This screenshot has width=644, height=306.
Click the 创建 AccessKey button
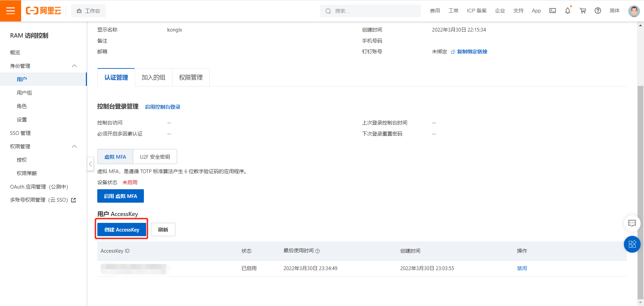[x=121, y=229]
